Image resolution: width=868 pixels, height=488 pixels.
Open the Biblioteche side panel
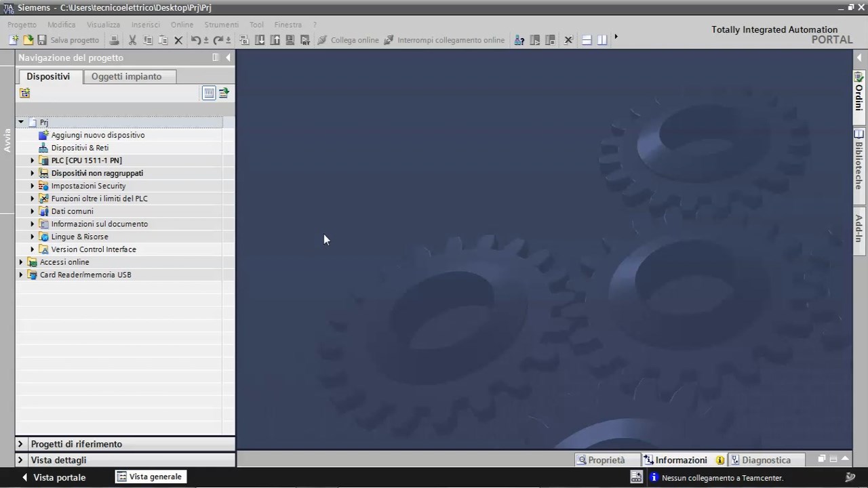click(859, 166)
